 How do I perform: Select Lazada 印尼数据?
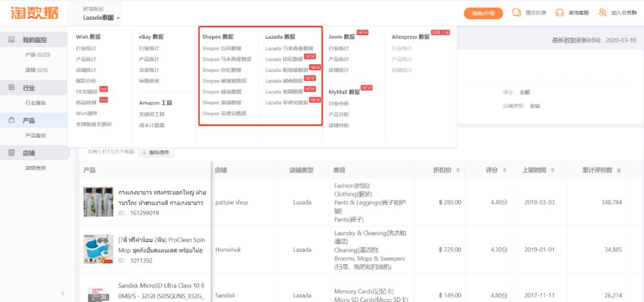[x=284, y=59]
